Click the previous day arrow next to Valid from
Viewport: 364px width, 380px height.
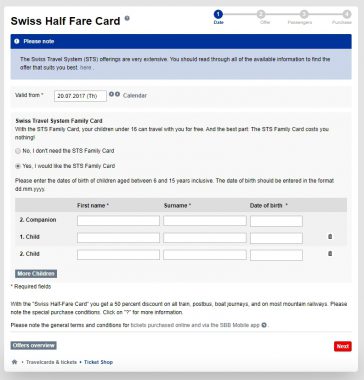pyautogui.click(x=111, y=94)
